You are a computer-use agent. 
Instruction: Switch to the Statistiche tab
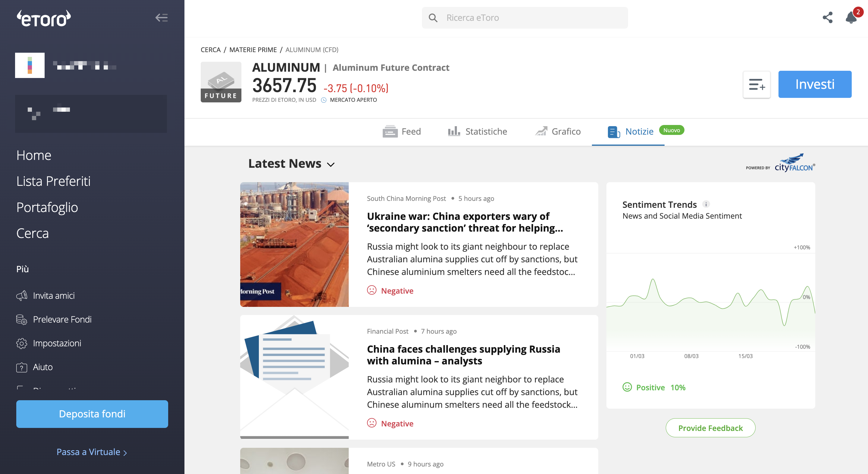pos(477,131)
